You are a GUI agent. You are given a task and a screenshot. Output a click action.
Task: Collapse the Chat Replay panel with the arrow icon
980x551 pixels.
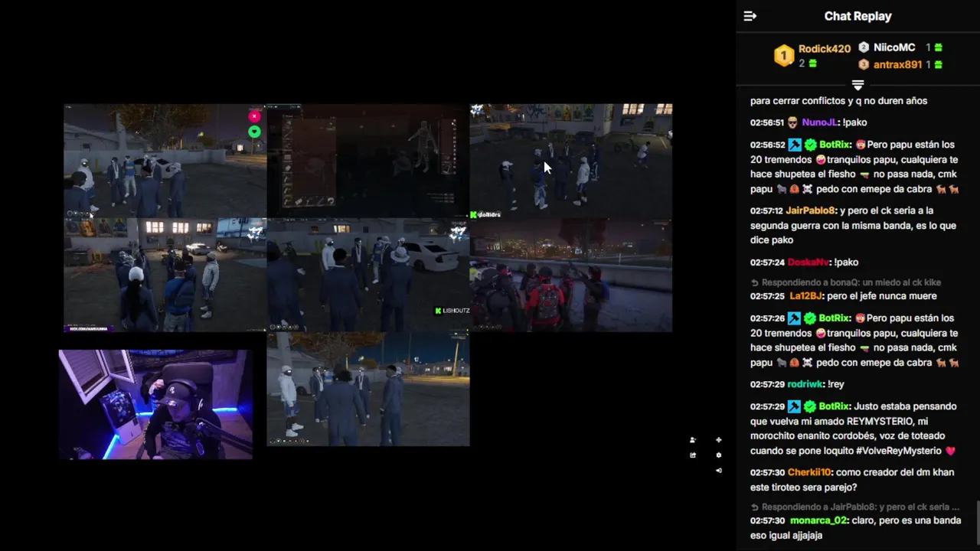coord(750,16)
